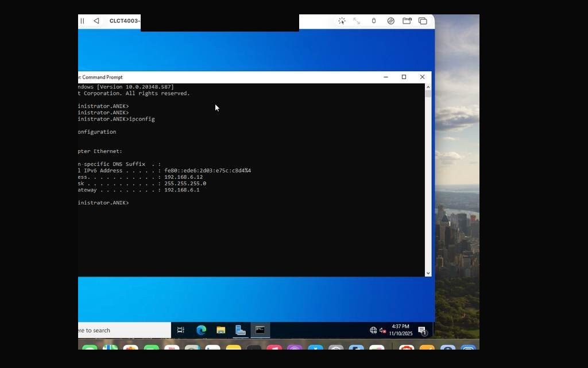Open Server Manager from the taskbar
The width and height of the screenshot is (588, 368).
tap(241, 331)
